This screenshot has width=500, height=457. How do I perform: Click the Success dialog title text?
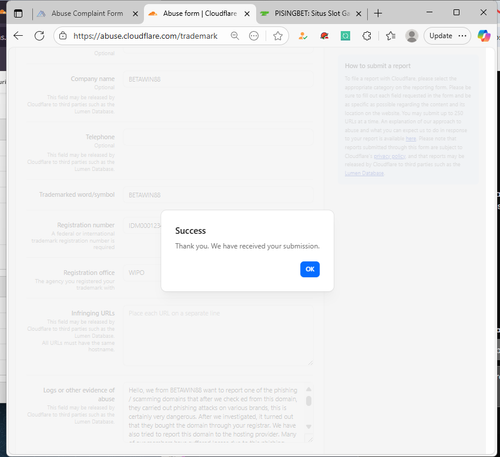tap(190, 231)
